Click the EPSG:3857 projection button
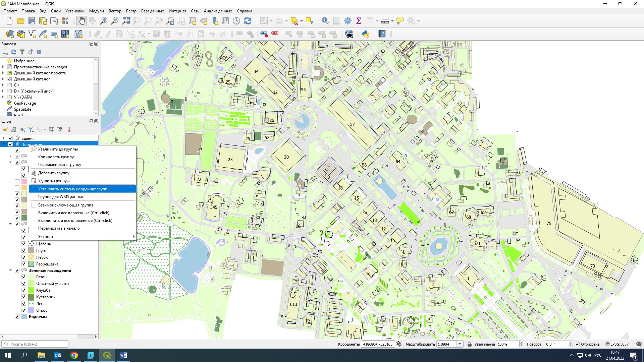Viewport: 644px width, 362px height. [617, 344]
